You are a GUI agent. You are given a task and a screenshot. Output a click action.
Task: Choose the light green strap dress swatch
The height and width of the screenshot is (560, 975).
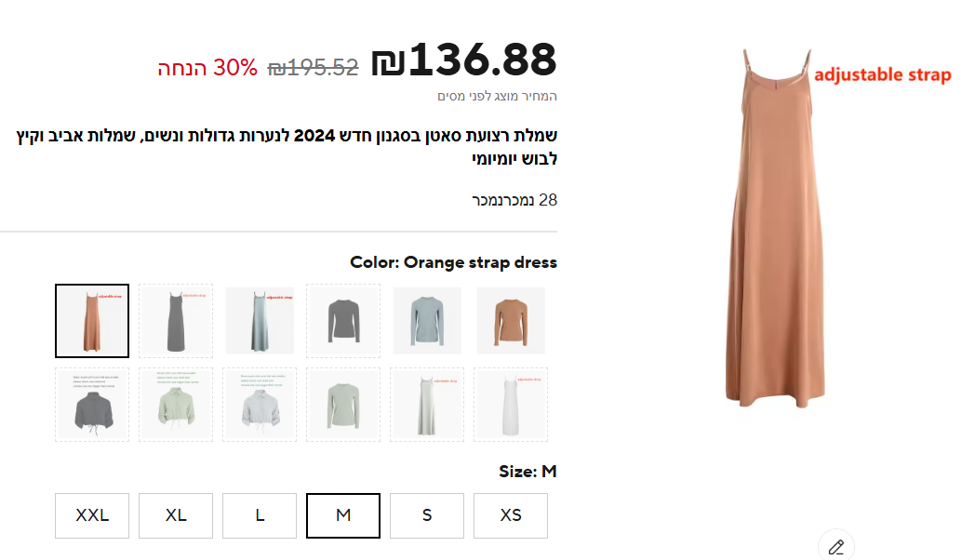tap(427, 405)
